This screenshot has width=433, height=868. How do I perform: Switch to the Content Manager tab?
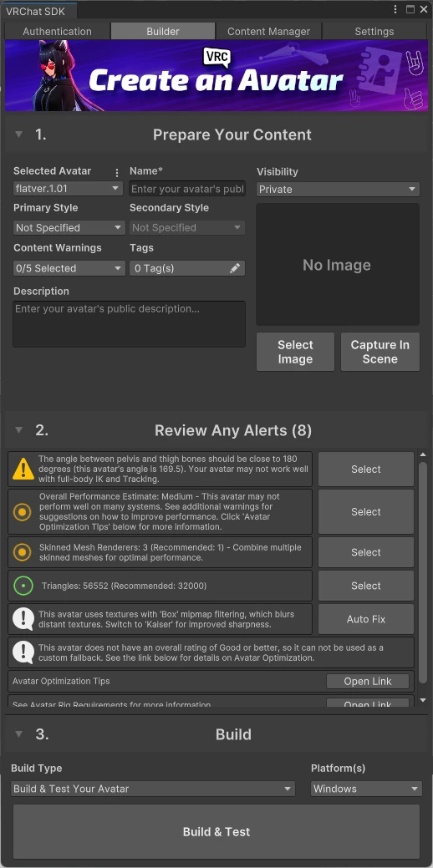pos(268,32)
